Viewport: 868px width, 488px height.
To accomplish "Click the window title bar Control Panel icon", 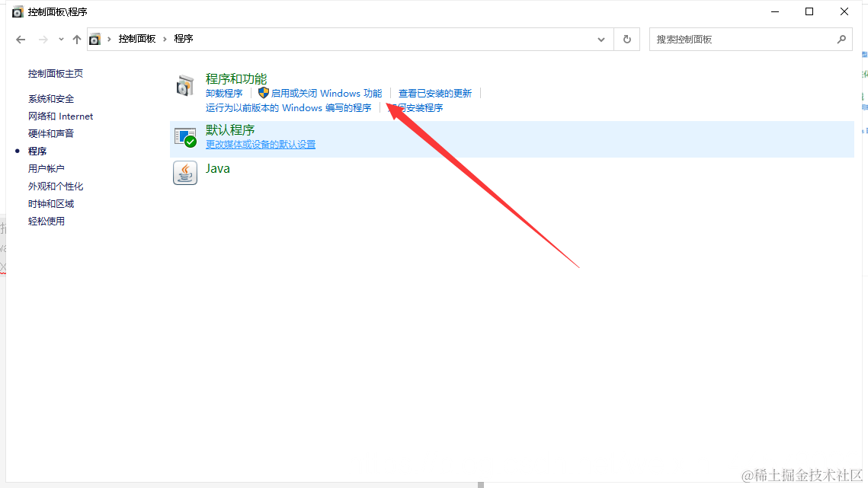I will tap(18, 11).
